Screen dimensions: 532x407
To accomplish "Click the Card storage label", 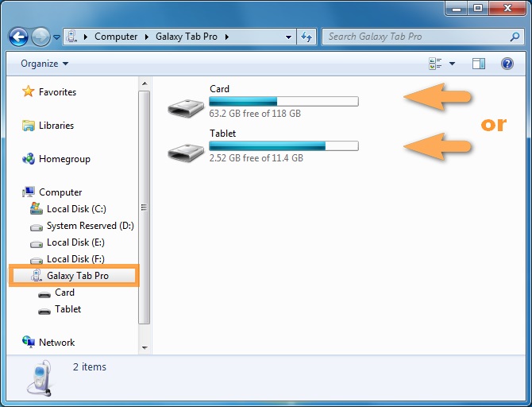I will click(x=219, y=89).
